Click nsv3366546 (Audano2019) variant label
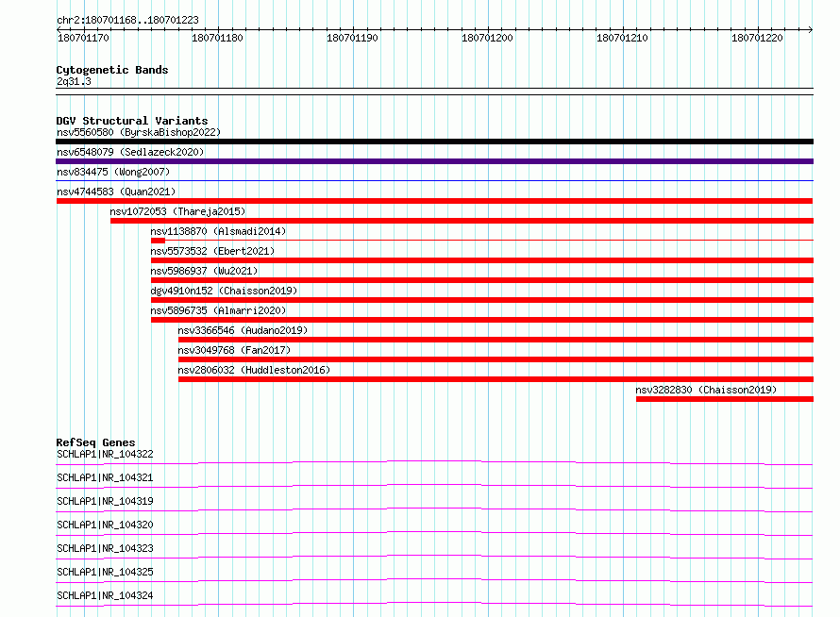 pos(243,330)
